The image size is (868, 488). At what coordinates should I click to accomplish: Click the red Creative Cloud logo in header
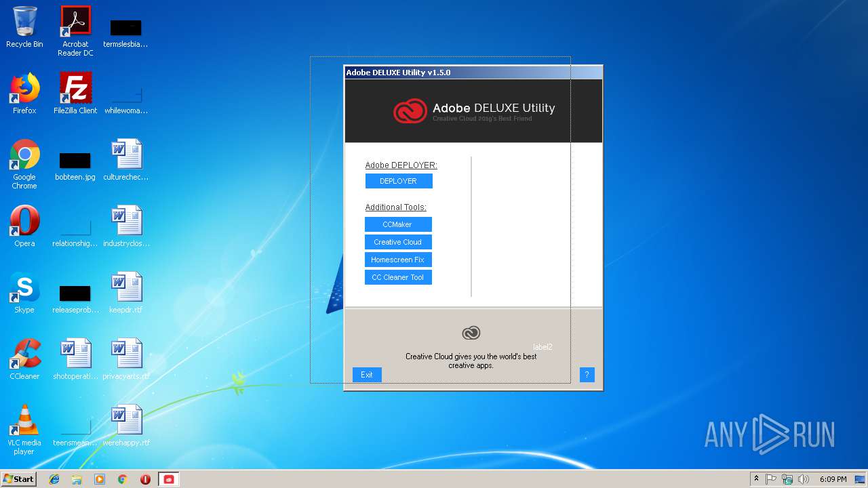pos(410,111)
